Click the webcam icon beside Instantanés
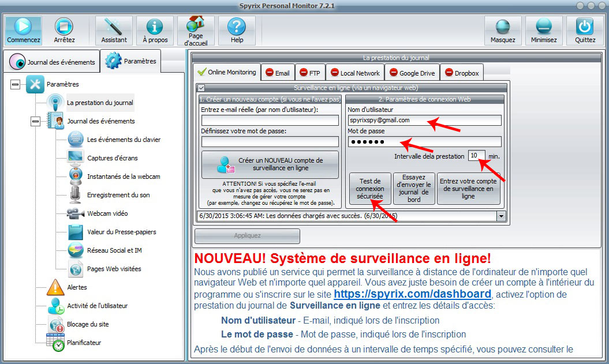 [76, 176]
